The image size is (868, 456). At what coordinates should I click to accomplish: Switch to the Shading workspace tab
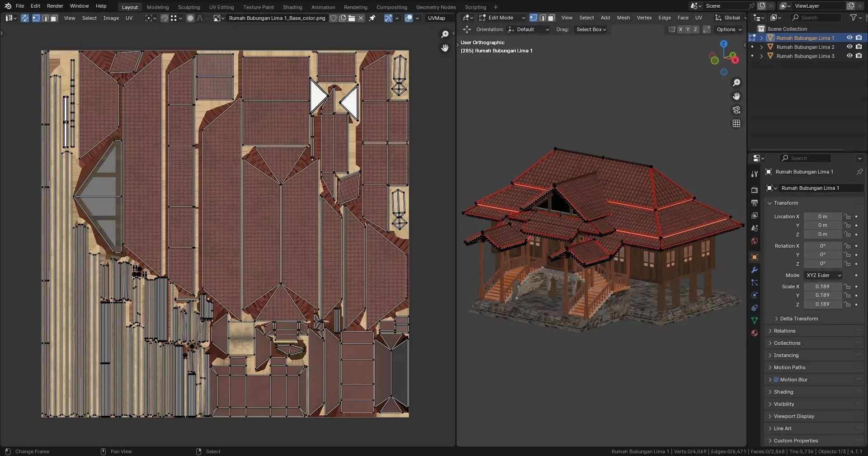click(292, 7)
